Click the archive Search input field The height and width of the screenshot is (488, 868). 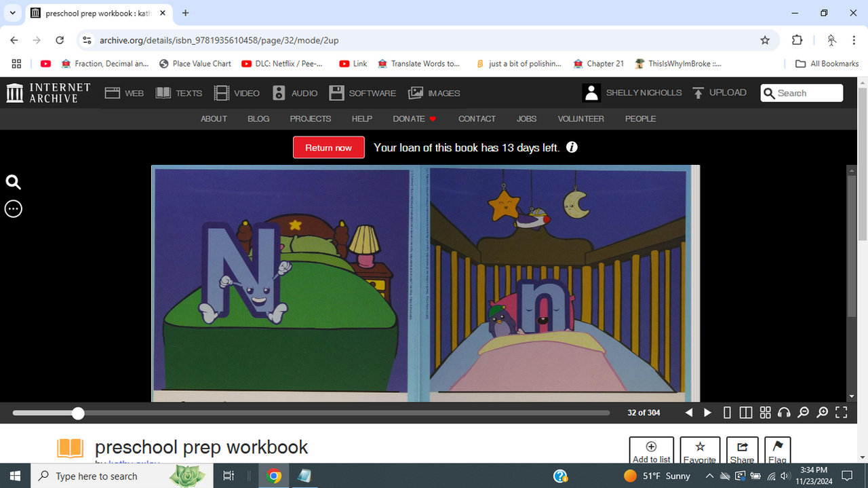point(802,93)
